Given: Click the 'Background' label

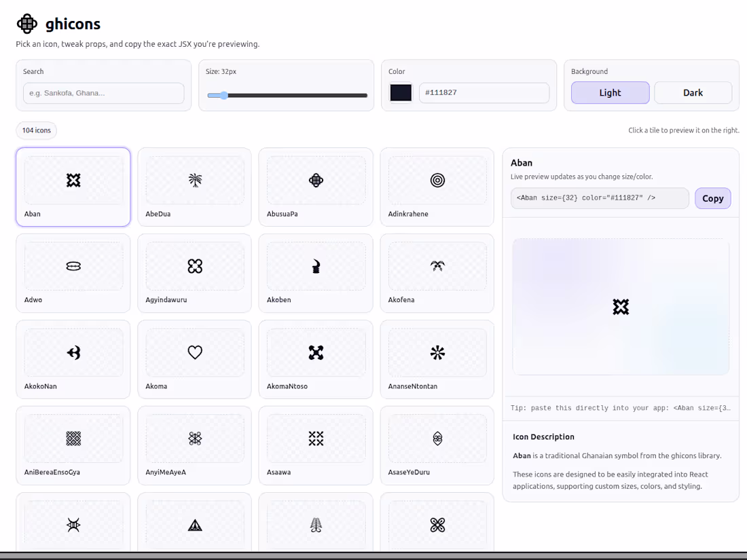Looking at the screenshot, I should point(589,71).
